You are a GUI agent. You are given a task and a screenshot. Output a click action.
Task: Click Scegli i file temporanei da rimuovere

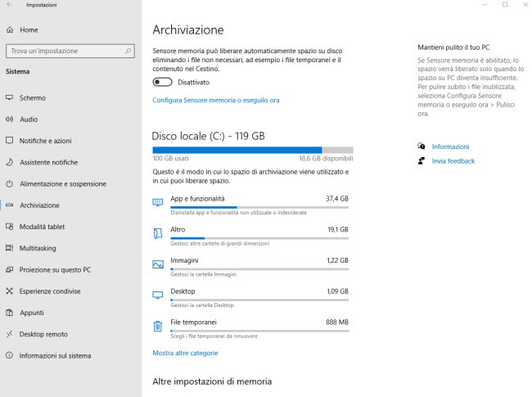click(214, 336)
